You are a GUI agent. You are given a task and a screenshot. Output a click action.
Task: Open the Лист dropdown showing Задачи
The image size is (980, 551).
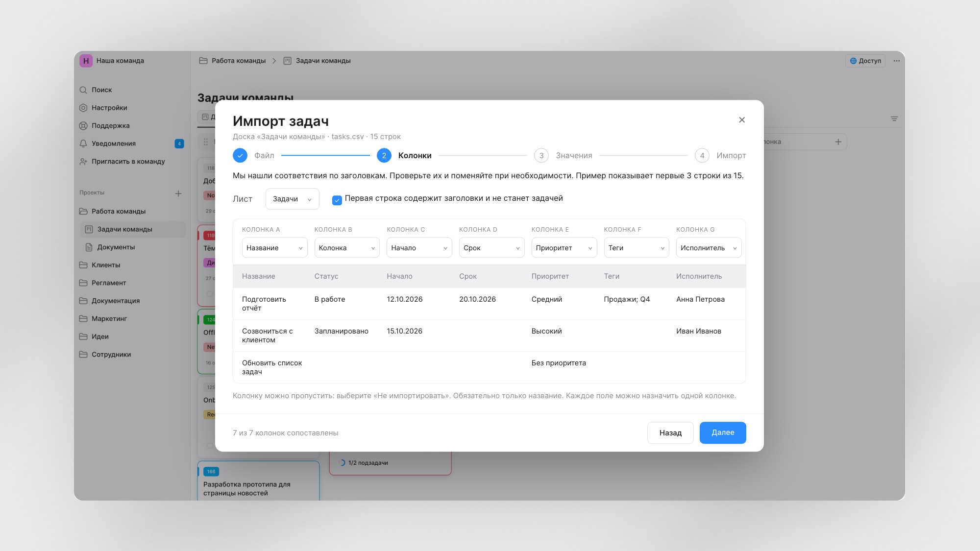click(x=292, y=199)
